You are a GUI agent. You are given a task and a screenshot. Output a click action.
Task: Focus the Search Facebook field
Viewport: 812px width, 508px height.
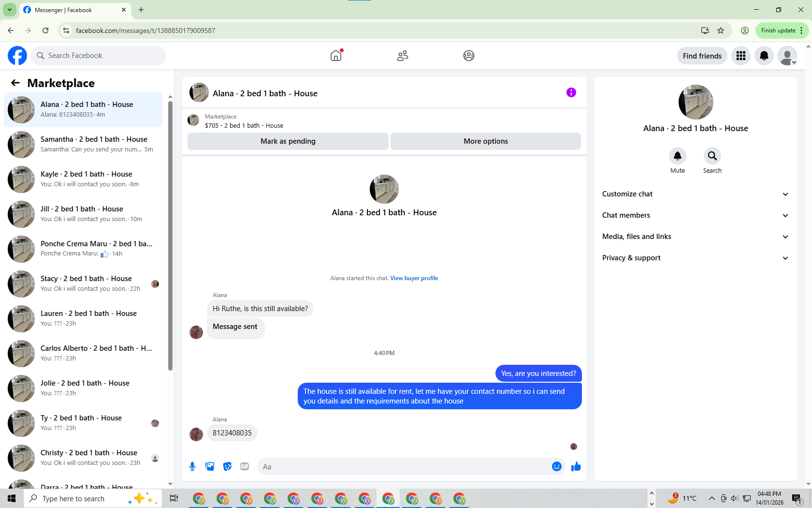tap(99, 56)
